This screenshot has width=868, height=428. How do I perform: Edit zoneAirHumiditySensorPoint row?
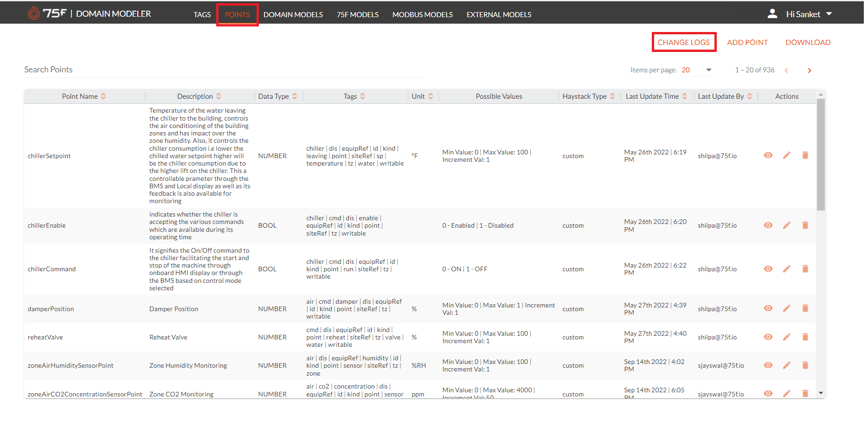click(787, 365)
